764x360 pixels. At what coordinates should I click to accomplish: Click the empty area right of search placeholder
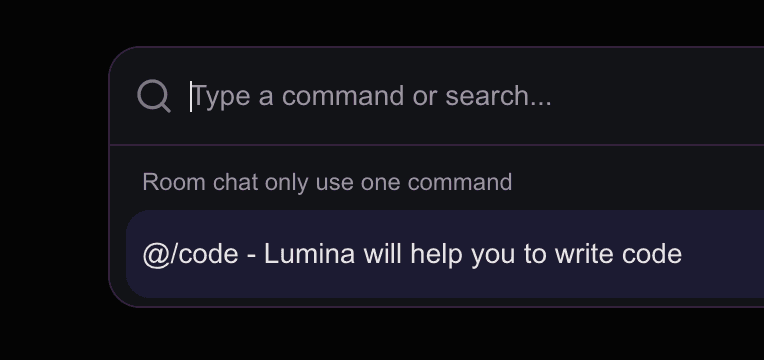coord(658,96)
